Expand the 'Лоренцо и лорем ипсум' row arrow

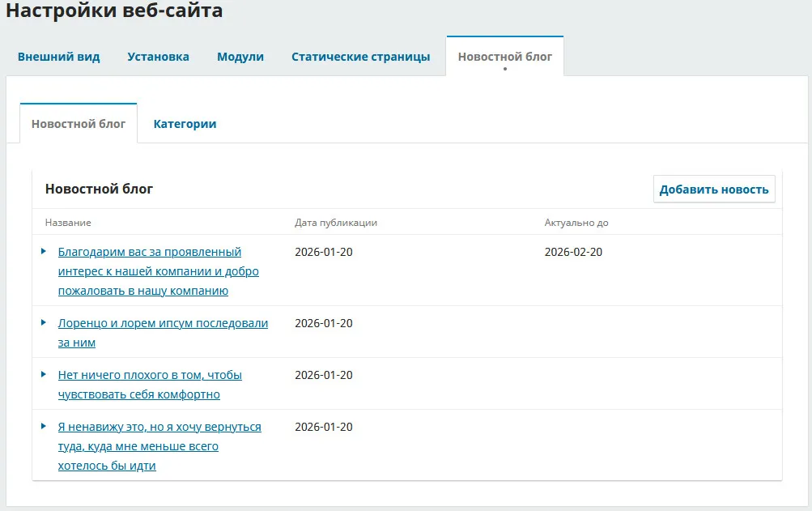click(44, 322)
